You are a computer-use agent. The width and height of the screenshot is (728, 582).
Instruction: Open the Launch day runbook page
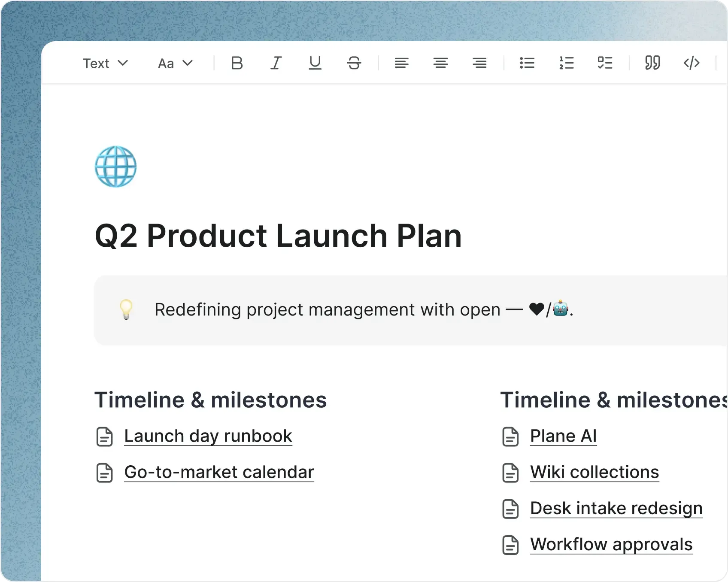coord(208,436)
